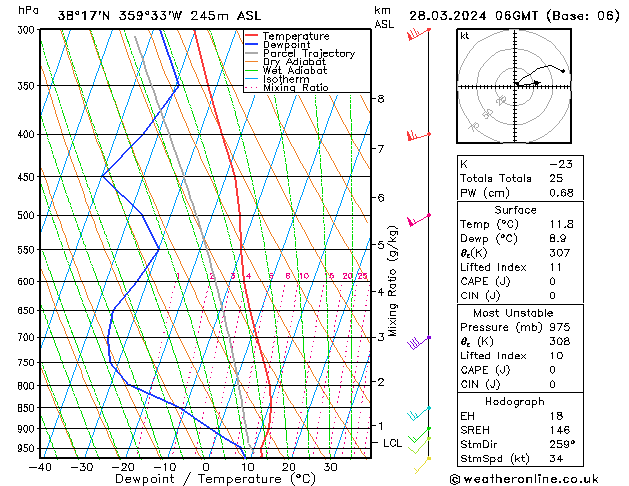Click the 300 hPa pressure axis label
629x486 pixels.
[28, 30]
